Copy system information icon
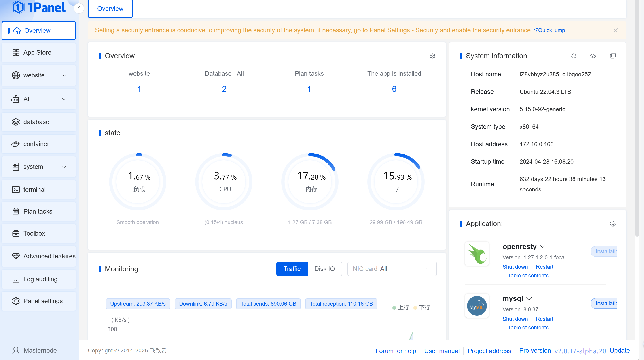Image resolution: width=644 pixels, height=360 pixels. click(x=613, y=56)
